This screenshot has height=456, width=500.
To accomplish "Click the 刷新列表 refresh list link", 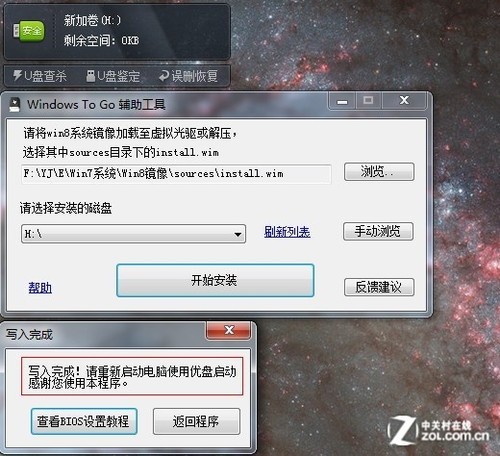I will click(287, 232).
